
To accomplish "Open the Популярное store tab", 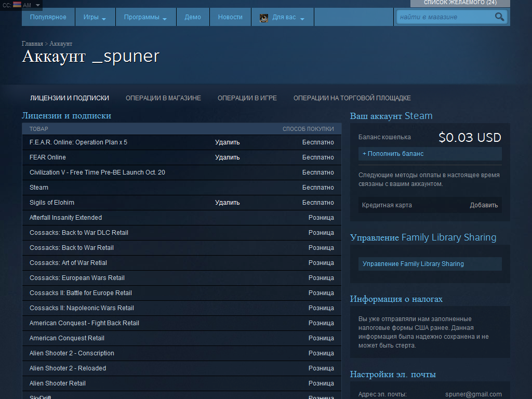I will coord(48,17).
